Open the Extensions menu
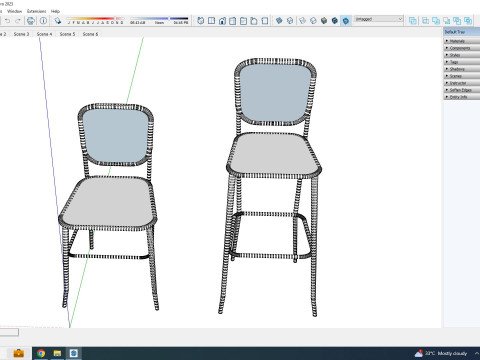The width and height of the screenshot is (480, 360). pyautogui.click(x=36, y=11)
